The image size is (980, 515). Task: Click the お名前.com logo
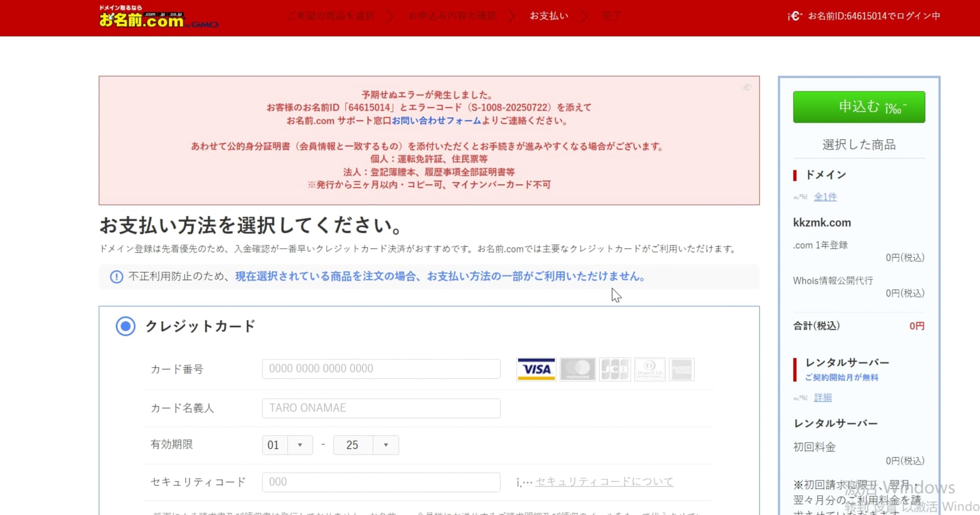(158, 17)
